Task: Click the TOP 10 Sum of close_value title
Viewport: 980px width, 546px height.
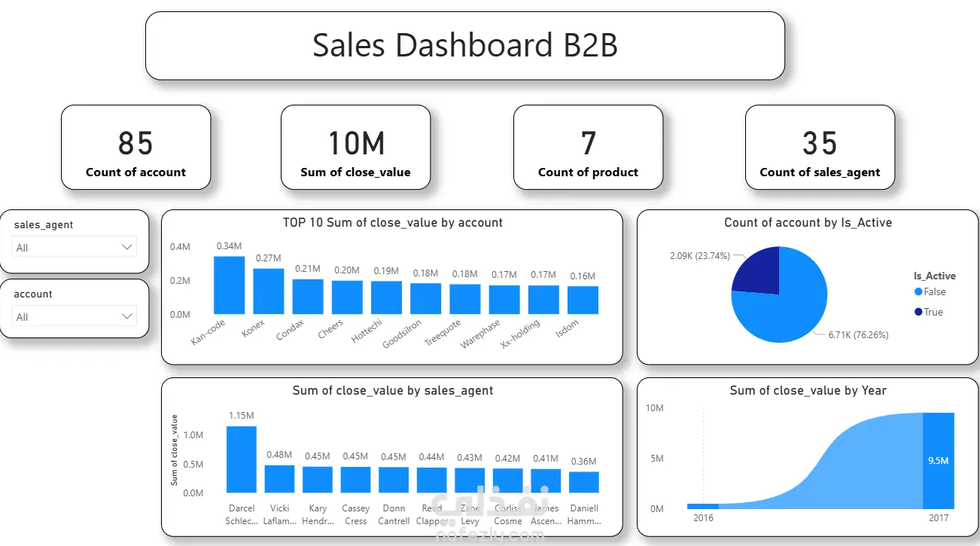Action: [x=392, y=223]
